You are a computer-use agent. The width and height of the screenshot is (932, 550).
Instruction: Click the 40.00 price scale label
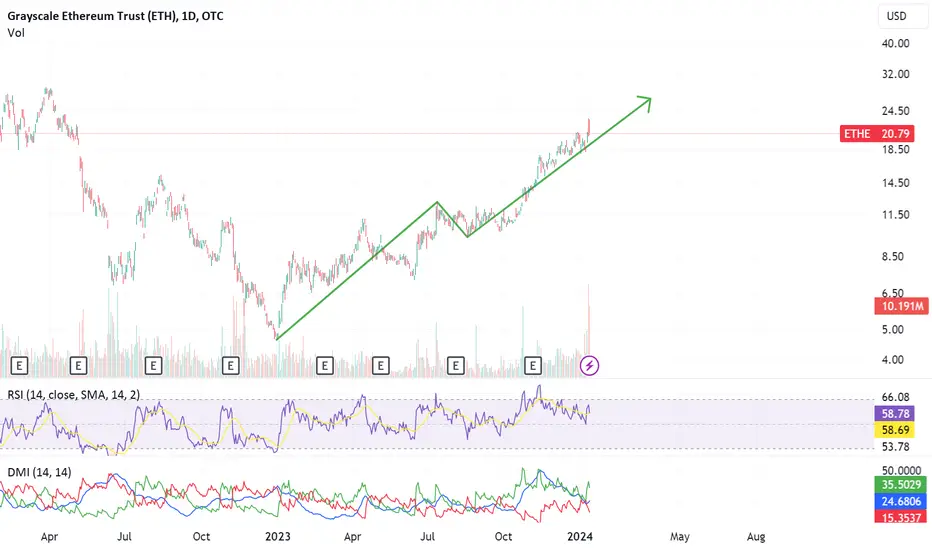(895, 43)
